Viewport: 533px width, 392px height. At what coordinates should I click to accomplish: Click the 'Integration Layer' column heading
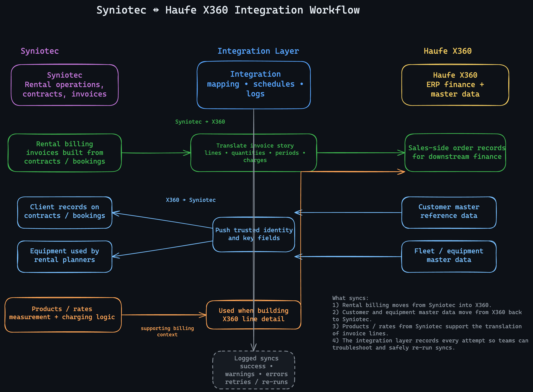(258, 51)
